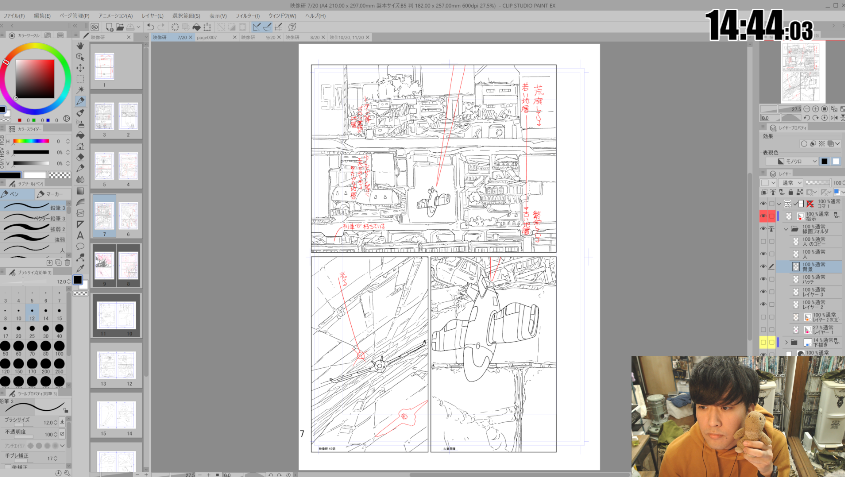Select the active Pen tool
This screenshot has height=477, width=845.
point(80,101)
